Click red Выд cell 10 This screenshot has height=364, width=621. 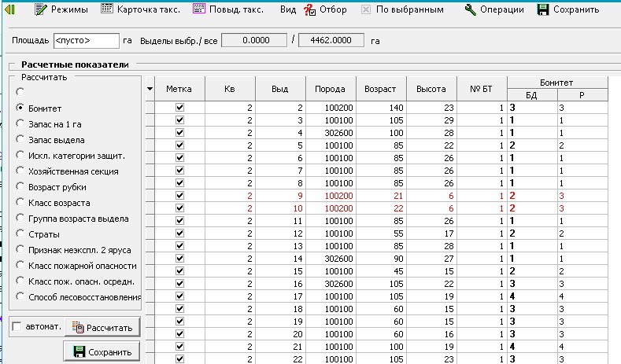click(x=280, y=208)
